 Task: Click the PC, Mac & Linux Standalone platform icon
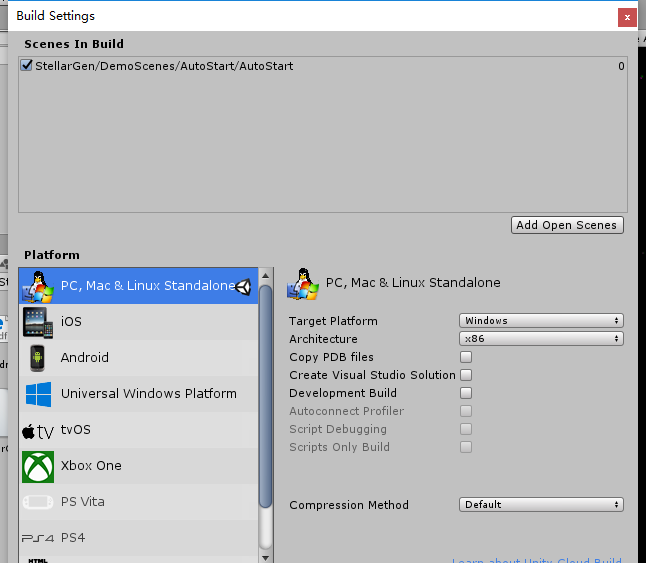[38, 287]
